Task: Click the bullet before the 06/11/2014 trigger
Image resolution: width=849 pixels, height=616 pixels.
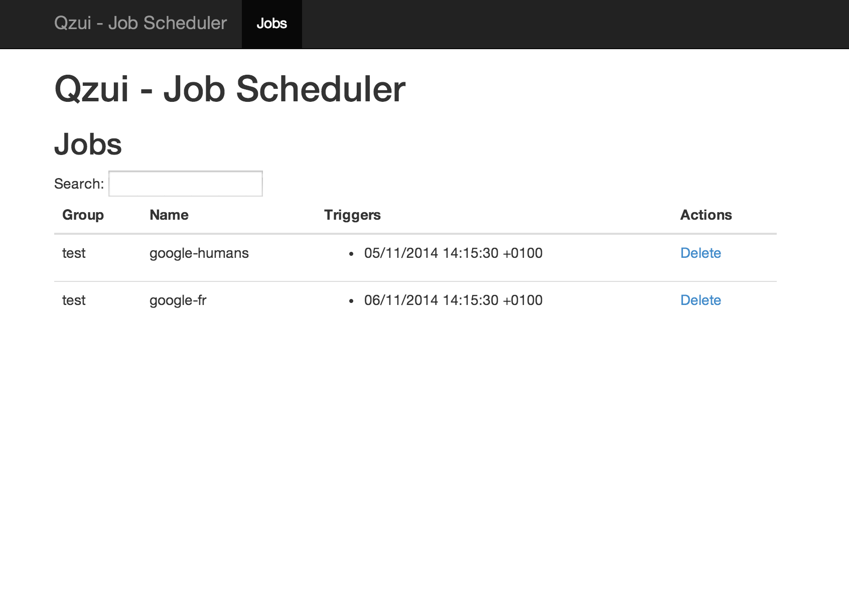Action: 351,301
